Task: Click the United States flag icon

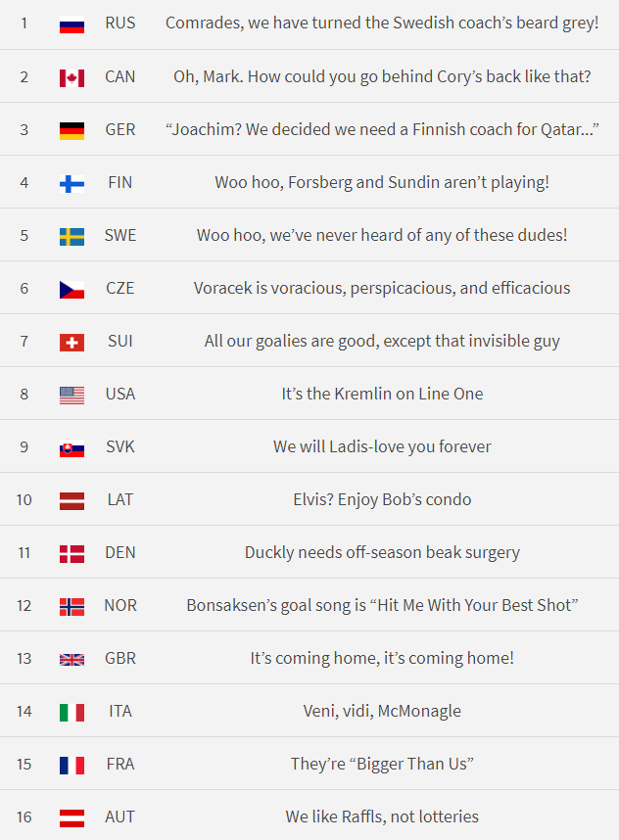Action: tap(71, 395)
